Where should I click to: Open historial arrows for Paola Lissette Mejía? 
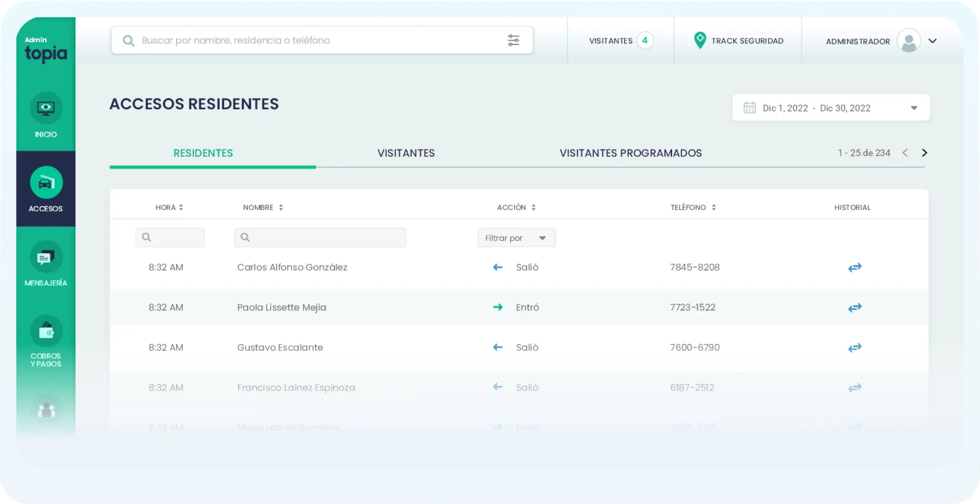click(855, 308)
